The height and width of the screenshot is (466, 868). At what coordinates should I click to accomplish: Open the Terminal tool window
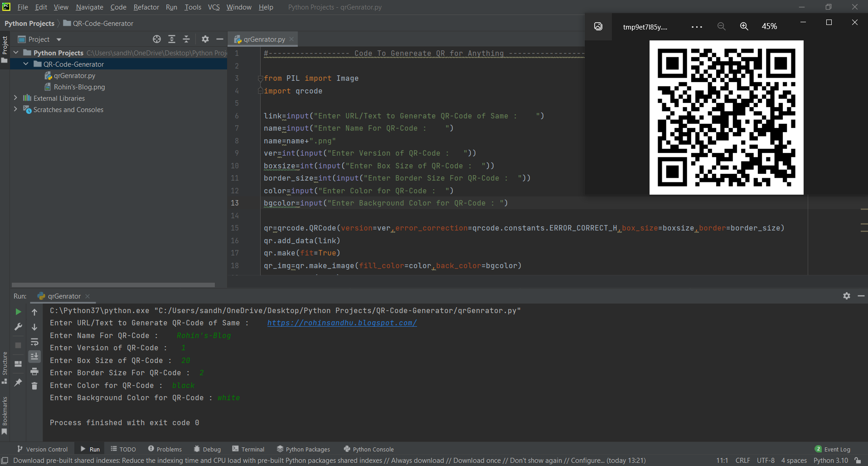(248, 449)
